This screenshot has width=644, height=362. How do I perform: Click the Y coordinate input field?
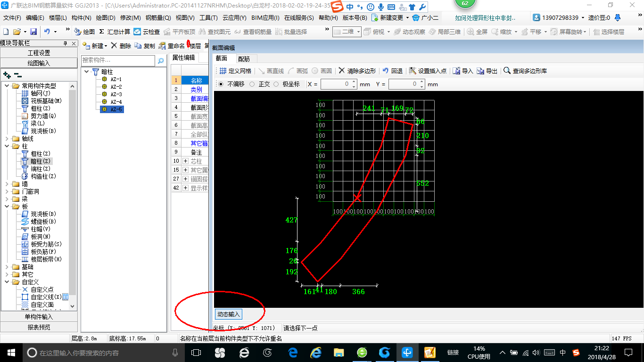(404, 84)
